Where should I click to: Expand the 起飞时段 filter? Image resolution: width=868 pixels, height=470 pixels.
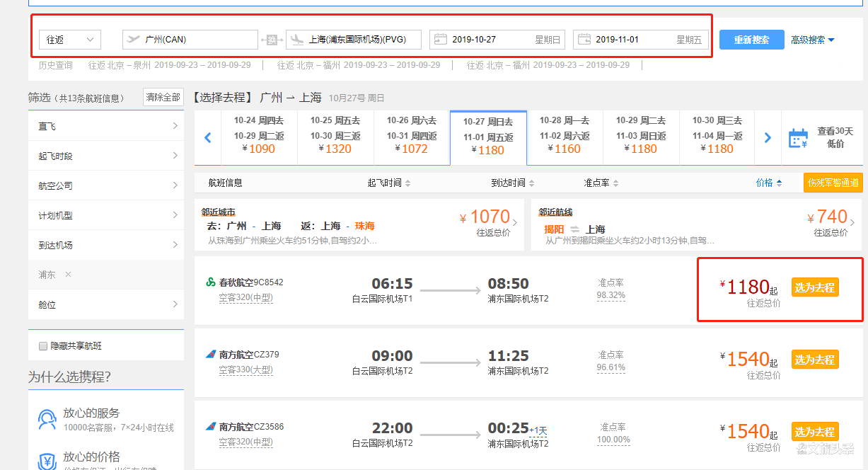[106, 156]
